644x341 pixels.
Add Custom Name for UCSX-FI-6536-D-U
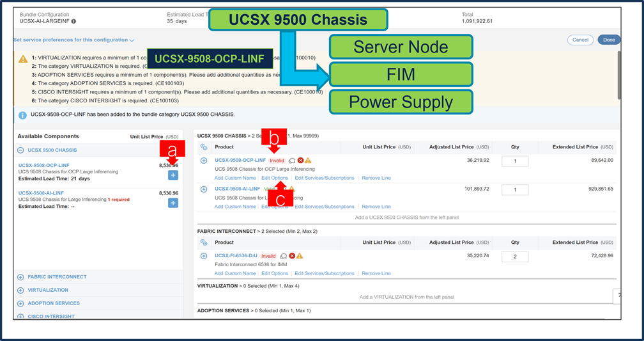(x=235, y=273)
